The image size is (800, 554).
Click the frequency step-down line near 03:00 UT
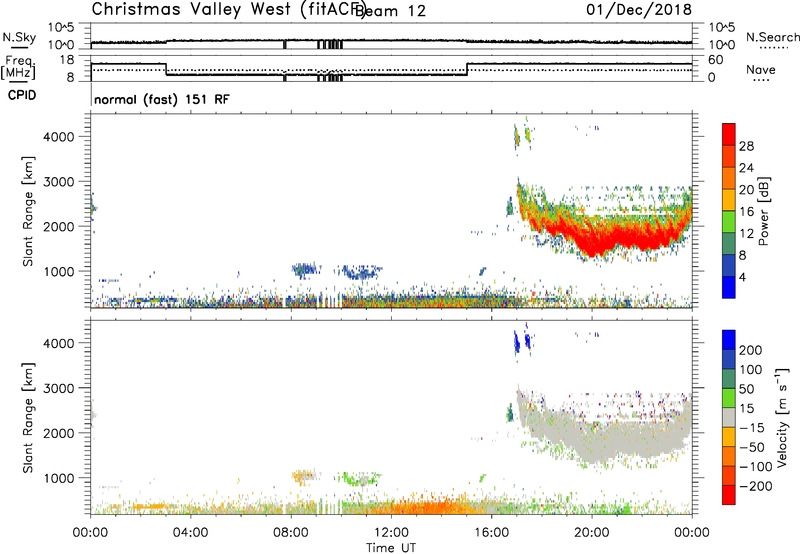point(166,69)
